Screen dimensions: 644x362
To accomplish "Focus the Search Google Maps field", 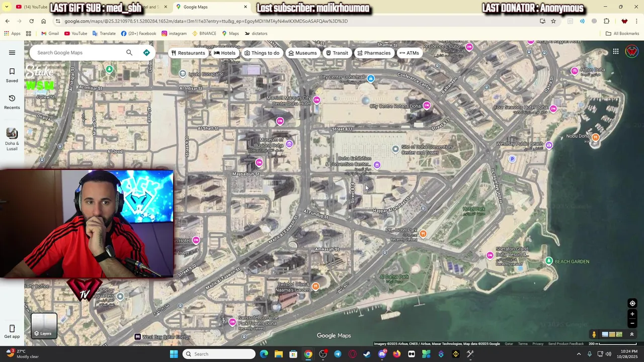I will coord(78,53).
